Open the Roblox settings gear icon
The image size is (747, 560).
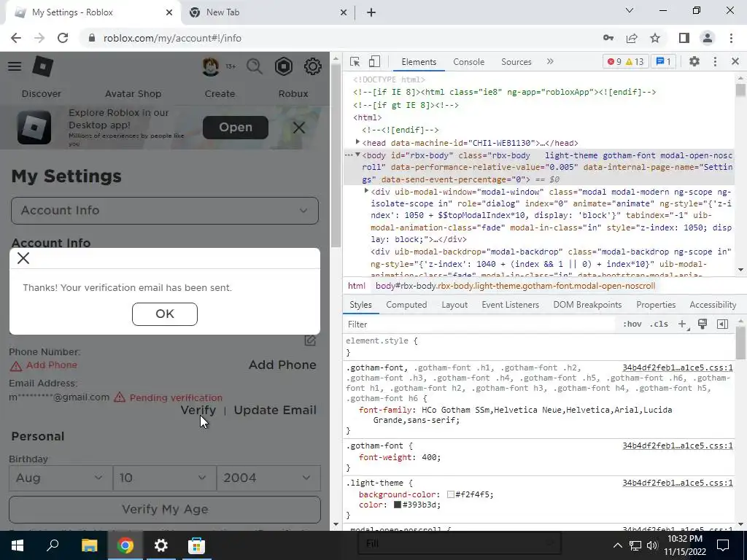312,66
